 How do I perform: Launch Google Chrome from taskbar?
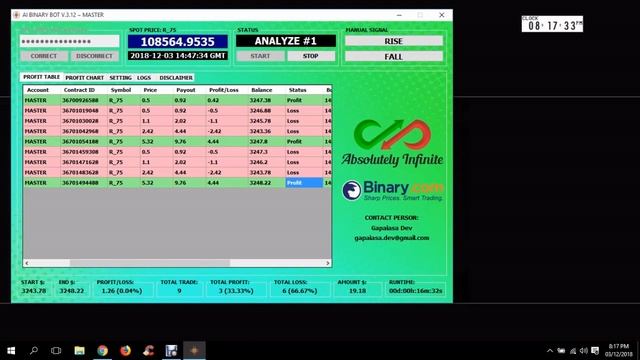click(102, 350)
